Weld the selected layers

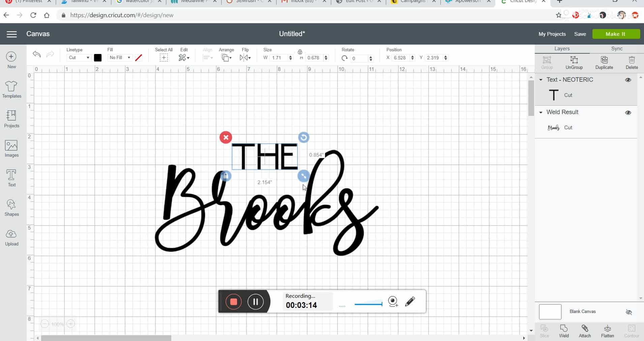tap(564, 331)
